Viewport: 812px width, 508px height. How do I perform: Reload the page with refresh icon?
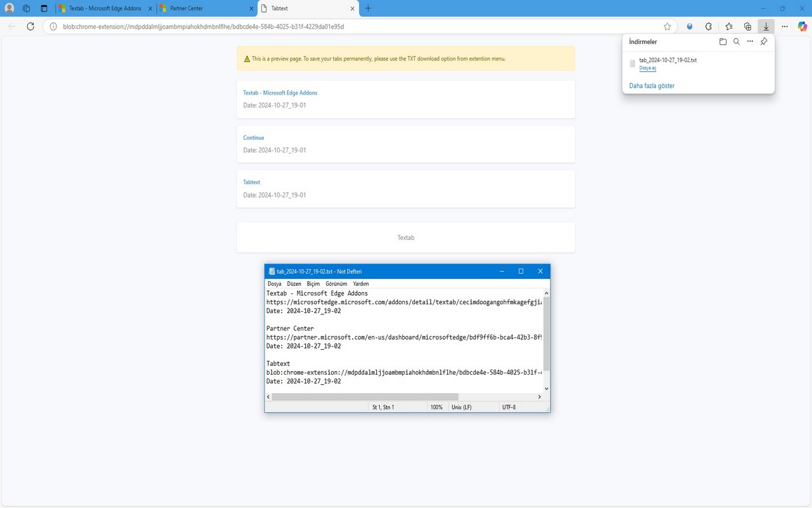30,27
